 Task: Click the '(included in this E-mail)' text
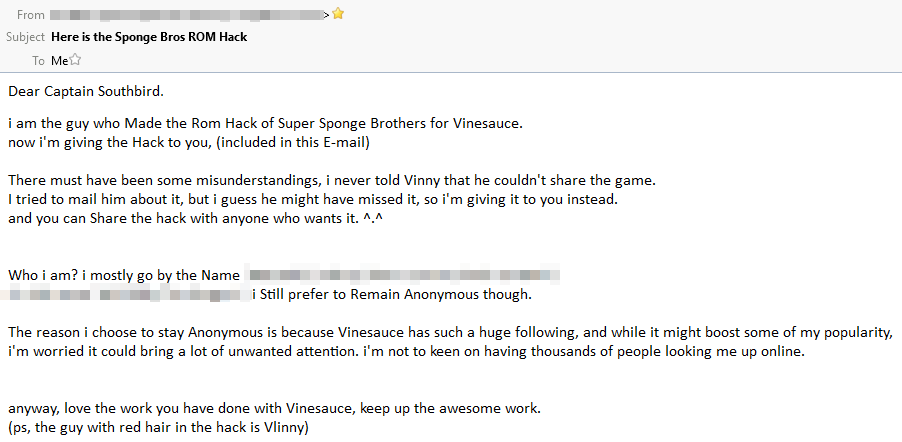click(293, 142)
